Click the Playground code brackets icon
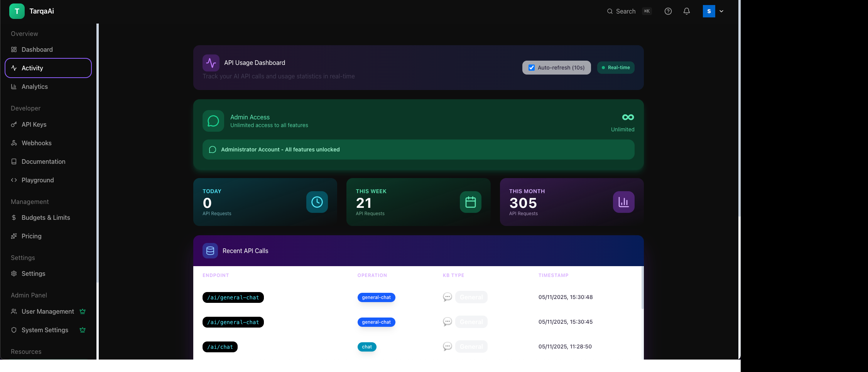The image size is (868, 372). 14,180
